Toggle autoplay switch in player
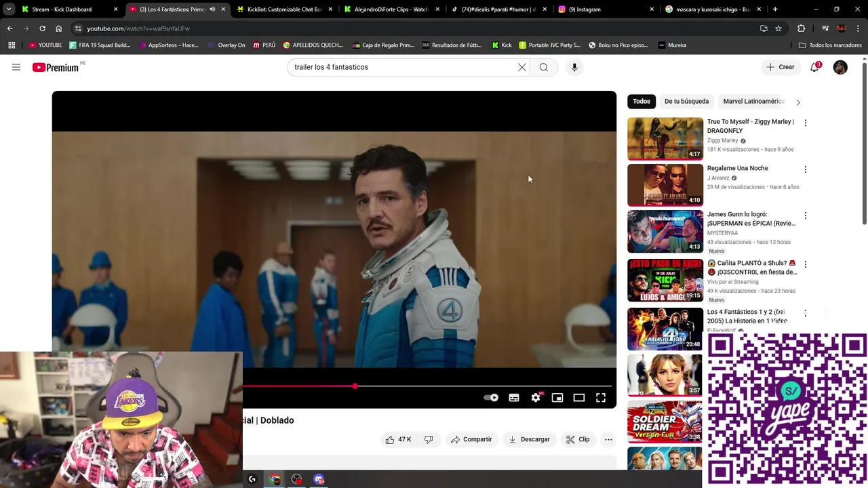 coord(491,398)
